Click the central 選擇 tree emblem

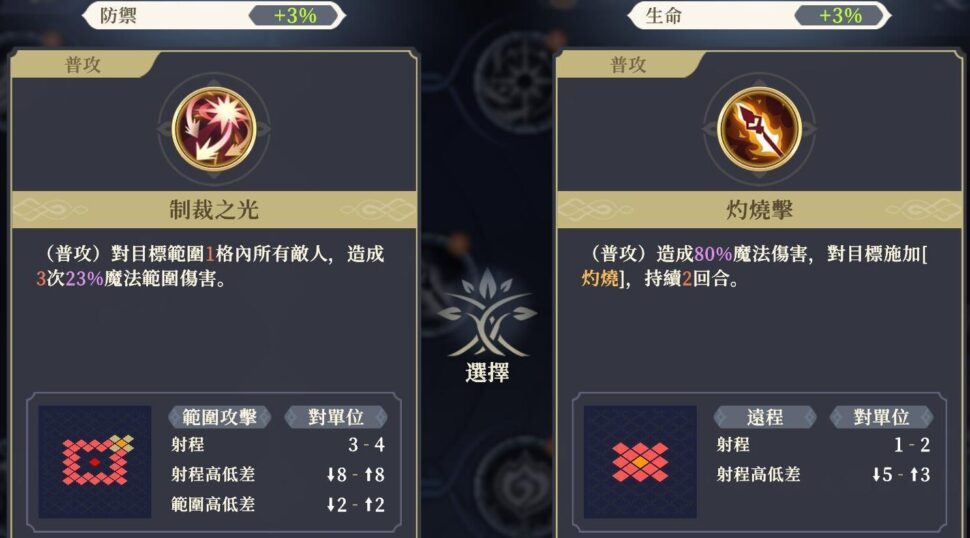point(487,313)
